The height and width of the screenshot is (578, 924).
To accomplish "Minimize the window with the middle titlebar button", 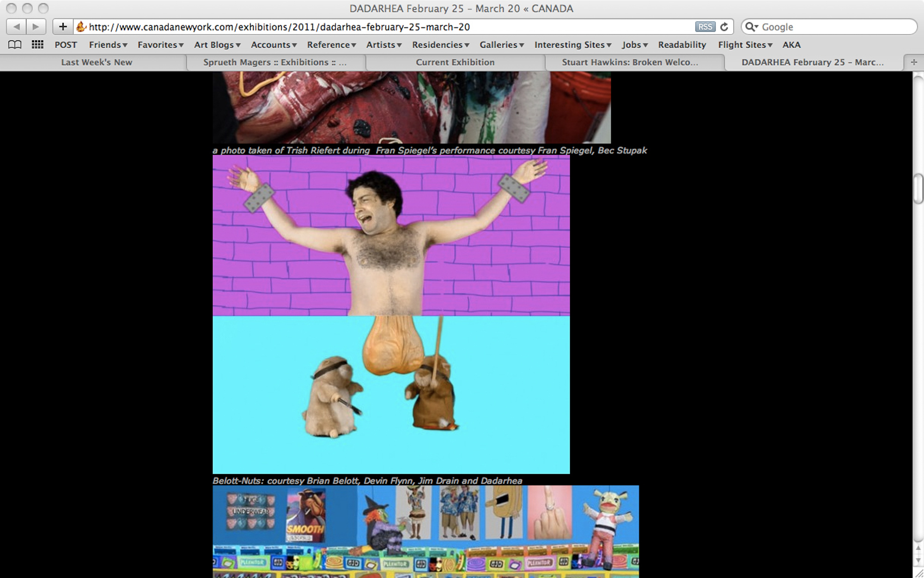I will (x=27, y=8).
